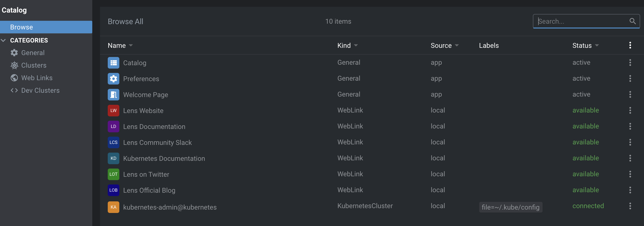This screenshot has height=226, width=644.
Task: Click the magnifier icon in the search box
Action: pos(632,21)
